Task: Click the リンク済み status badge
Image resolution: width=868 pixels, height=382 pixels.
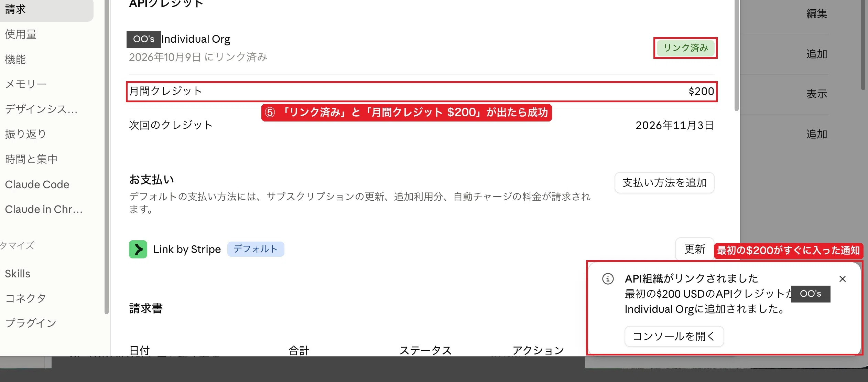Action: (x=685, y=48)
